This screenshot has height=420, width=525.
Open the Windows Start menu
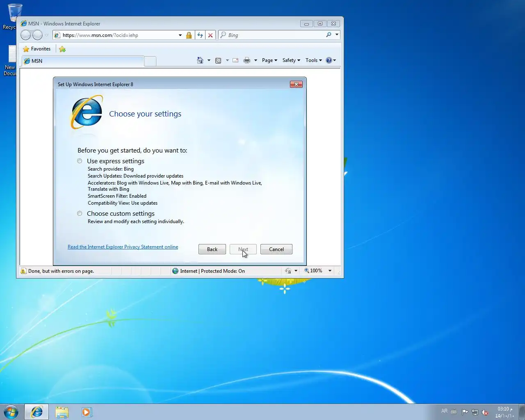coord(11,412)
